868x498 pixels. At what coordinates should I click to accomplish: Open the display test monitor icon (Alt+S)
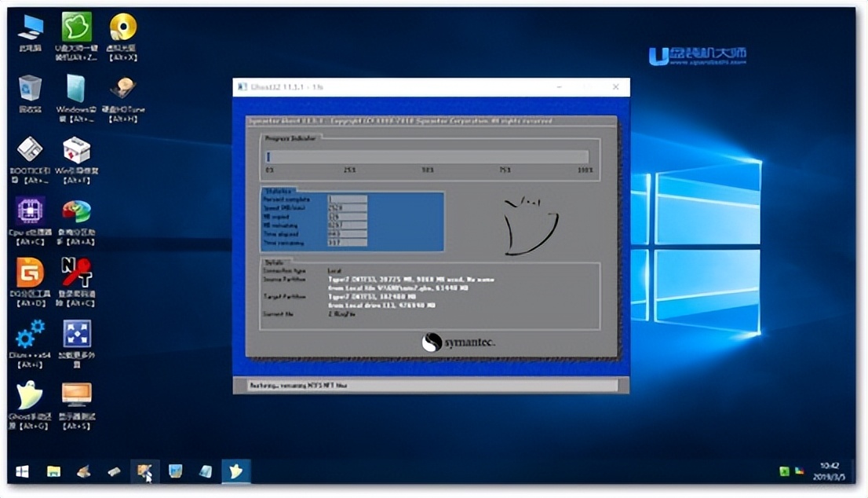[76, 405]
